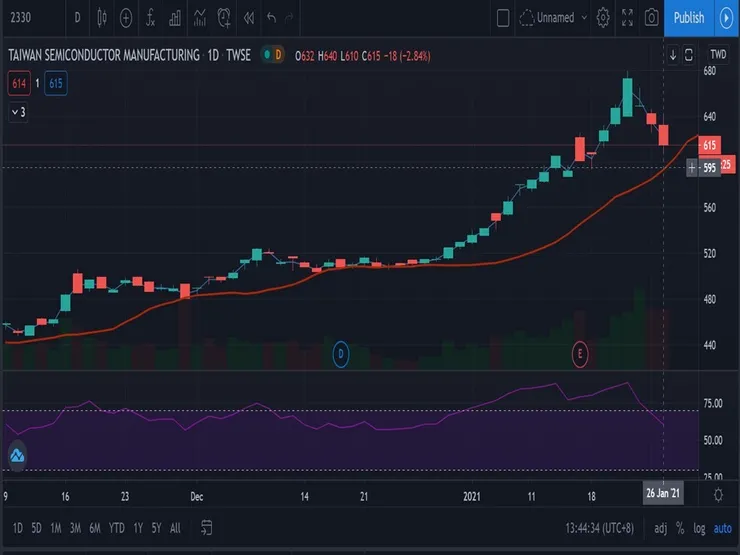Click the 13:44:34 (UTC+8) timezone clock
This screenshot has height=555, width=740.
click(x=599, y=528)
